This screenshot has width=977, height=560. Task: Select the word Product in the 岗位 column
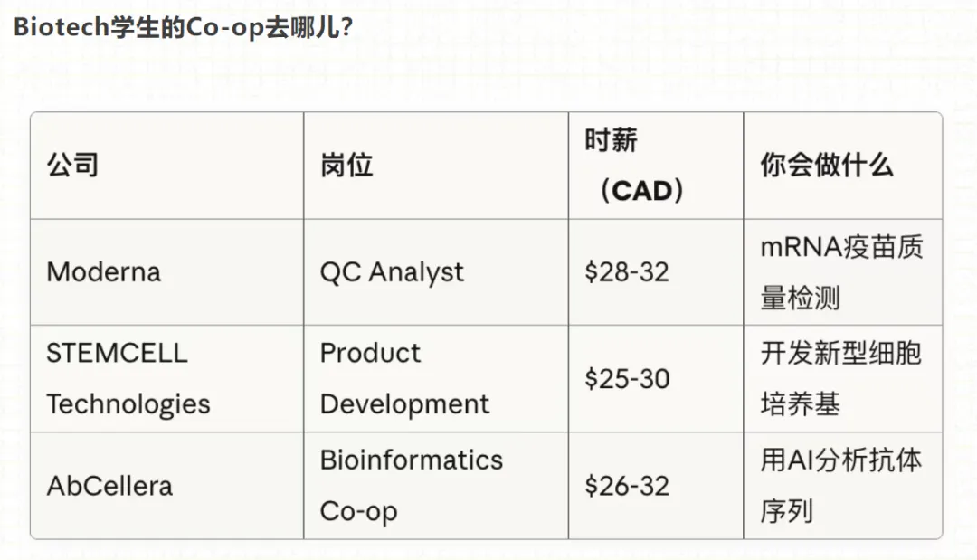click(x=370, y=353)
